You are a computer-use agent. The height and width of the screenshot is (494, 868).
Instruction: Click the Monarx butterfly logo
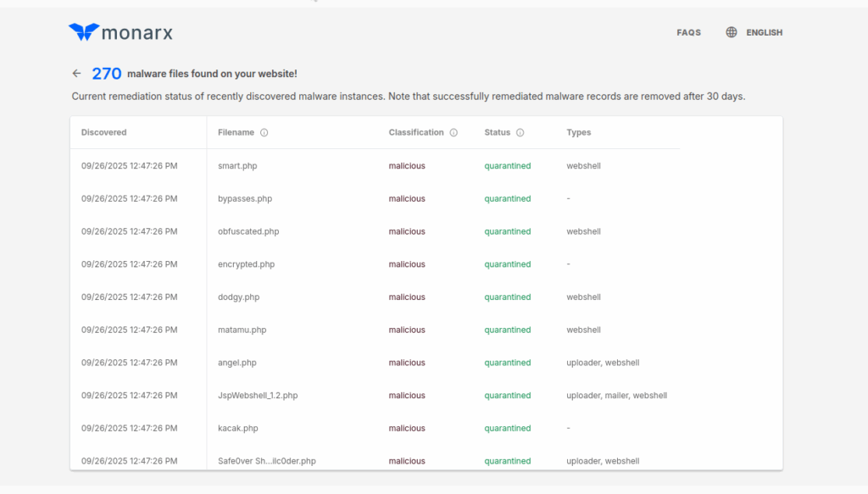pyautogui.click(x=84, y=32)
